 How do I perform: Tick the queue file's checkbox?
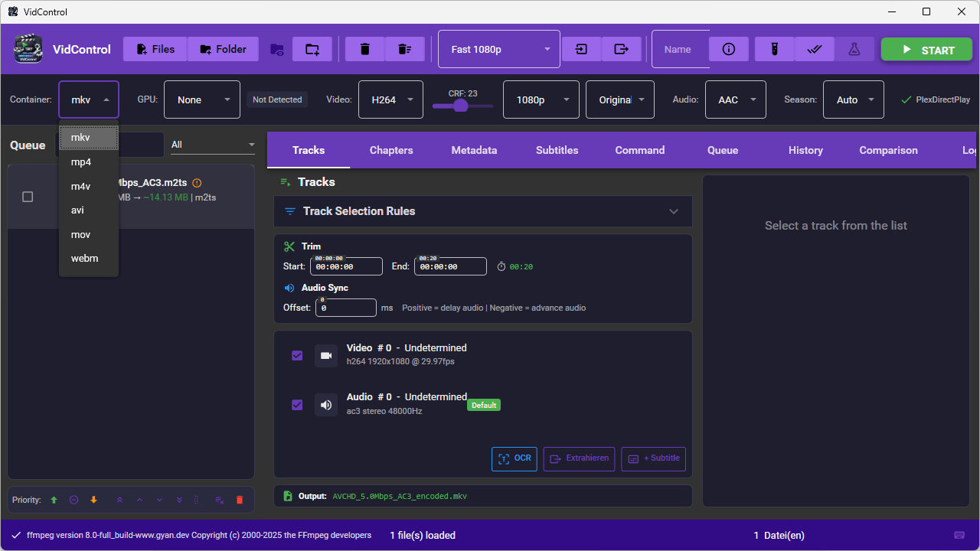pyautogui.click(x=28, y=197)
